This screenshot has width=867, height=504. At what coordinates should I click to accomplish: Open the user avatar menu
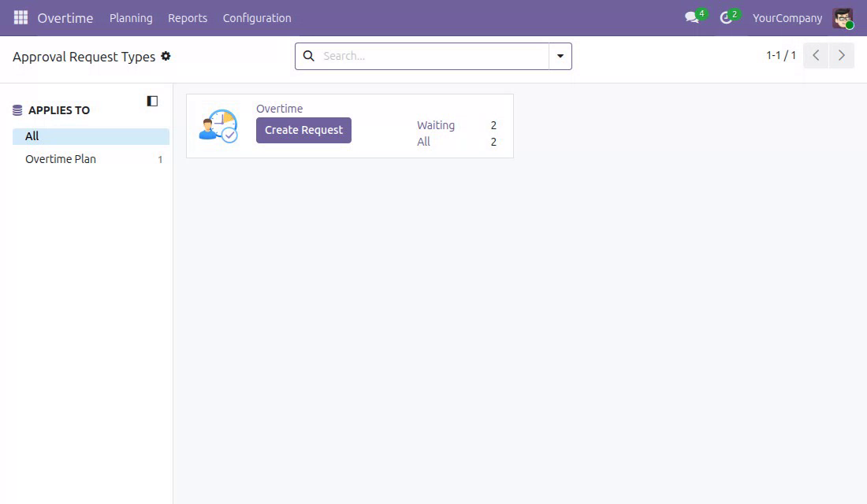[843, 17]
